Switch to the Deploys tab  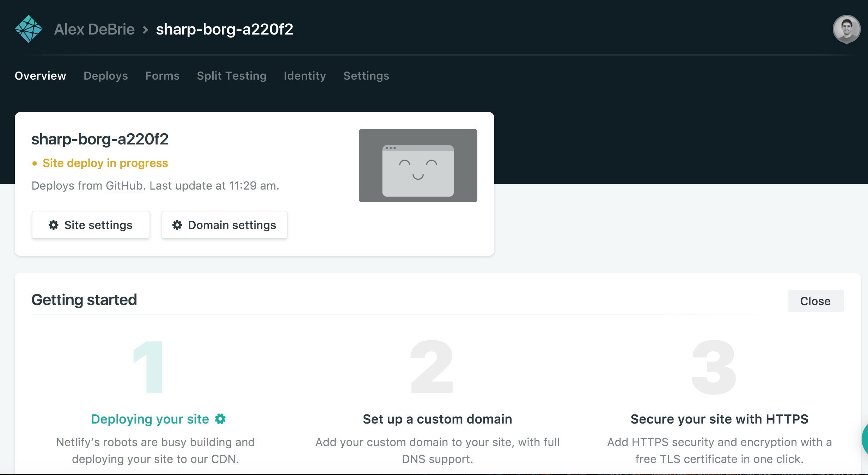pos(105,76)
